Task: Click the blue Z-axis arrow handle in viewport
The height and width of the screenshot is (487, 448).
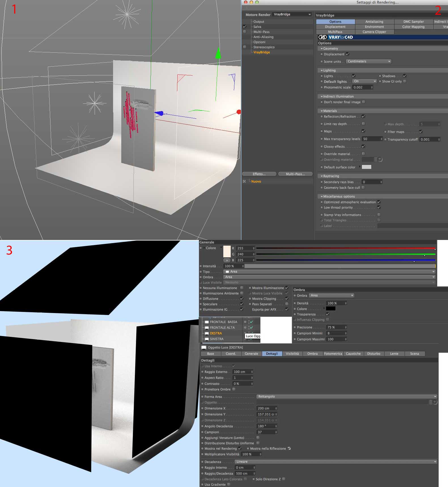Action: pos(159,113)
